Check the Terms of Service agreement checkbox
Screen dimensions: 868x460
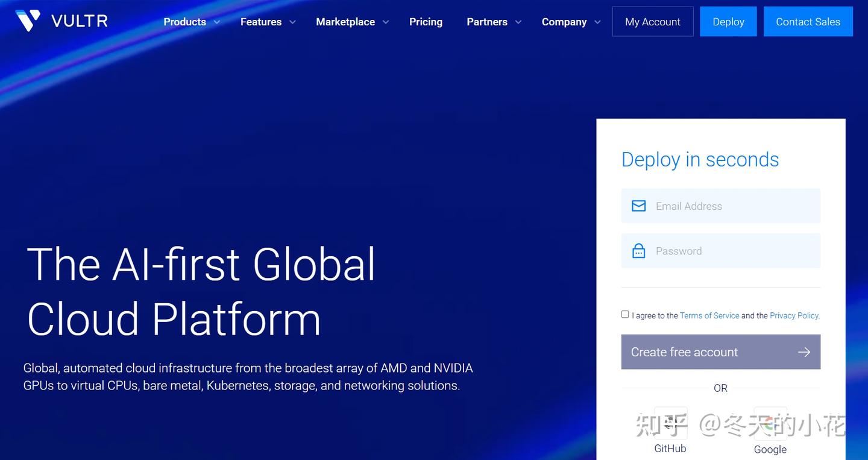(625, 314)
